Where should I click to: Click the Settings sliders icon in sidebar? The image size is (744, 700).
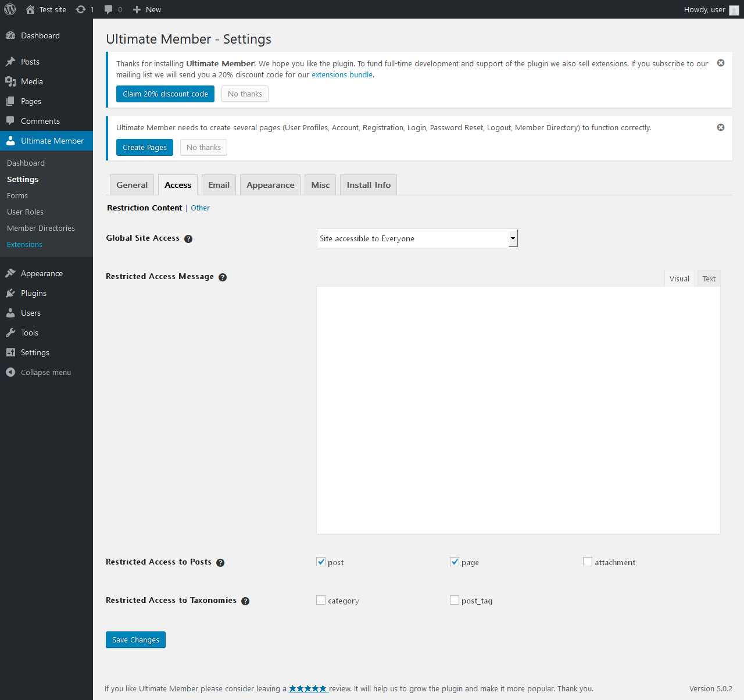click(x=10, y=352)
